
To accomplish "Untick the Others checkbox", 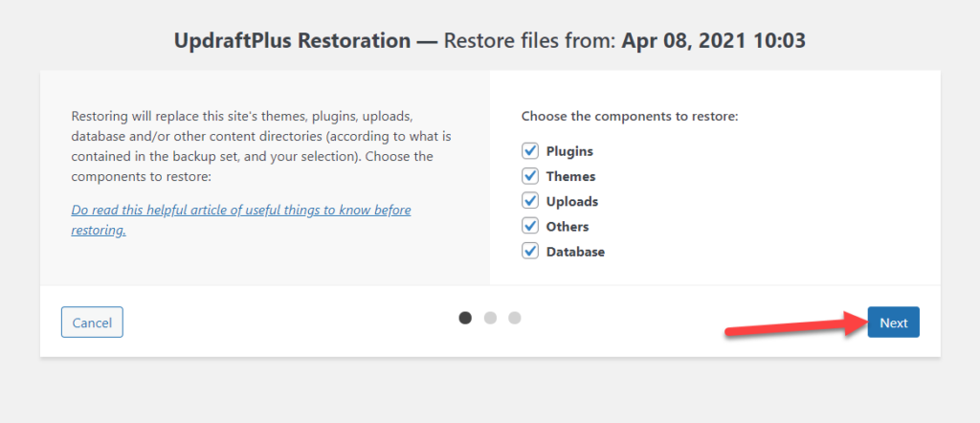I will click(530, 226).
